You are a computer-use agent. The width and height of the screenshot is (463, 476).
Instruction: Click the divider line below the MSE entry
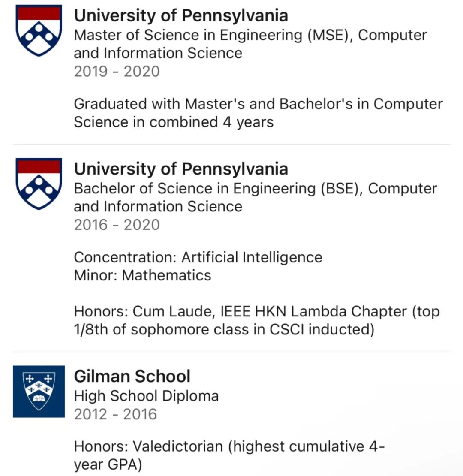[232, 145]
